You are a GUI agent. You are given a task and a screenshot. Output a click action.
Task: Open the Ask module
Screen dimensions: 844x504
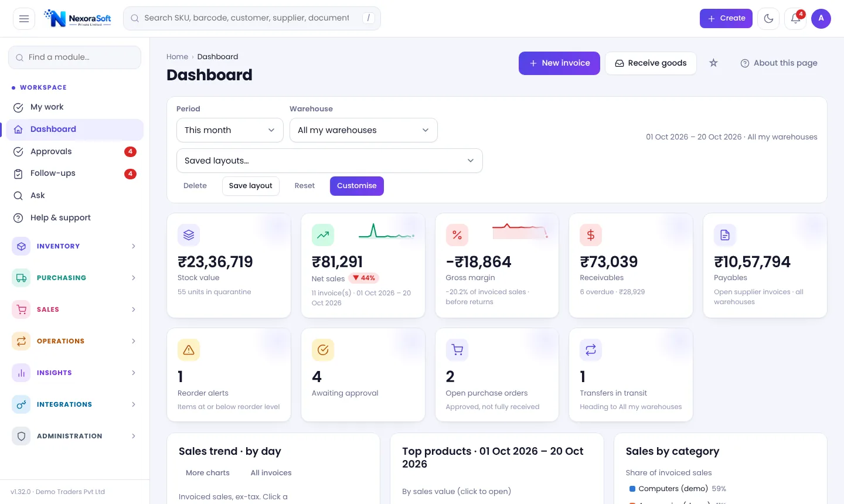click(x=75, y=196)
